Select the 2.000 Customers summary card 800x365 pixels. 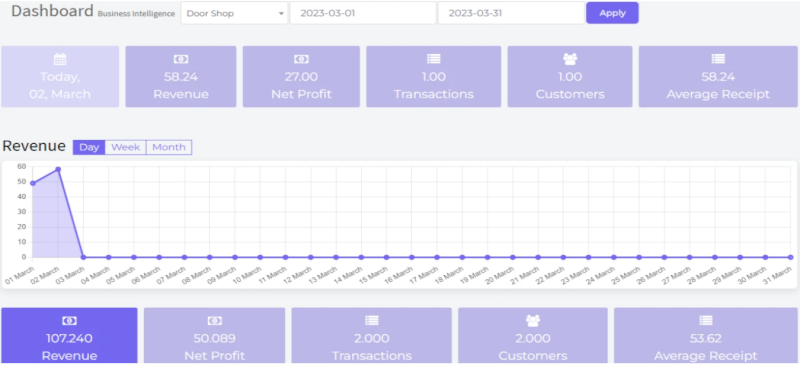[533, 335]
